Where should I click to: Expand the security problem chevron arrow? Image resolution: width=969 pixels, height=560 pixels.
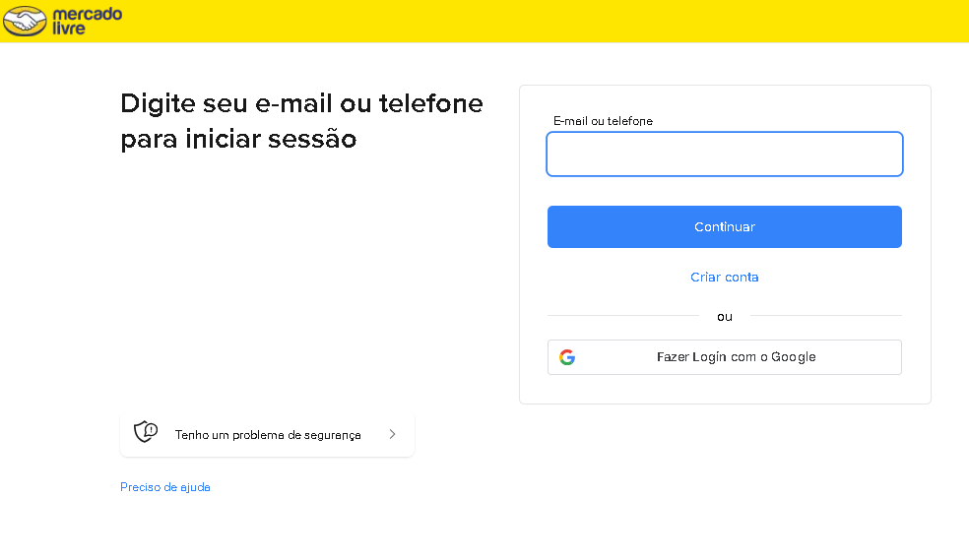point(392,434)
